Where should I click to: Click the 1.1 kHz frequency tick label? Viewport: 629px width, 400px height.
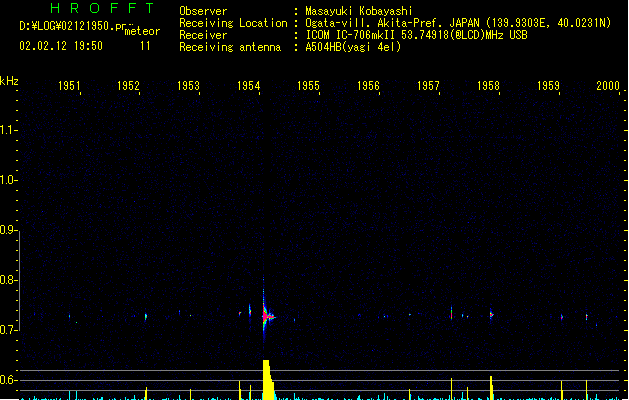point(8,130)
